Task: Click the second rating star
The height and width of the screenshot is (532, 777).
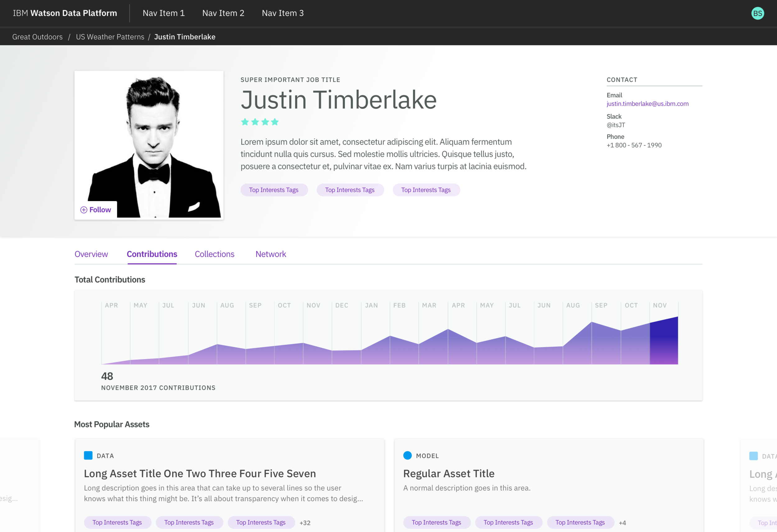Action: 255,122
